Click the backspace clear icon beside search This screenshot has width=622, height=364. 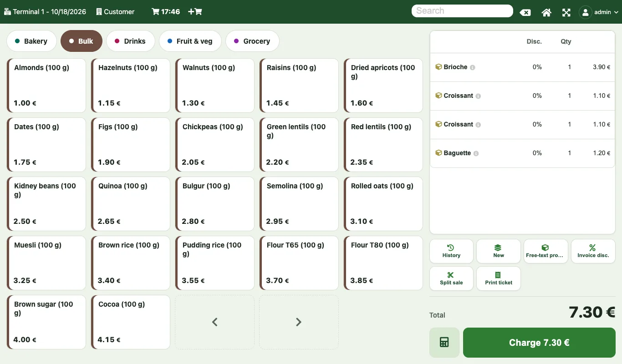(x=525, y=12)
